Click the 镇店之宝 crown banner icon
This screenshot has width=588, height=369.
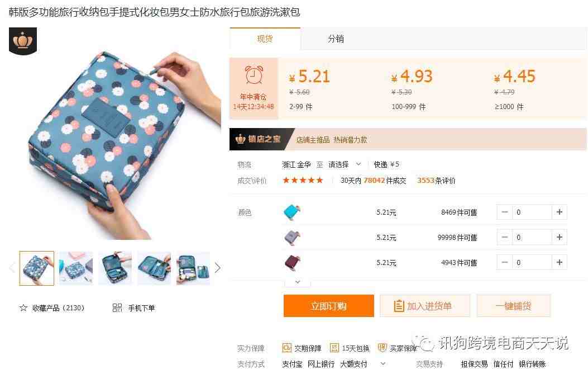240,139
